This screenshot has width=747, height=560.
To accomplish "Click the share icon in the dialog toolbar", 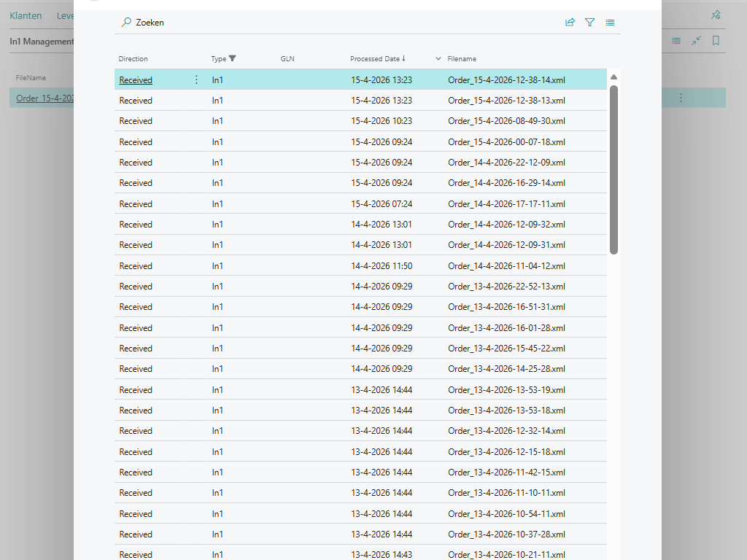I will coord(570,23).
